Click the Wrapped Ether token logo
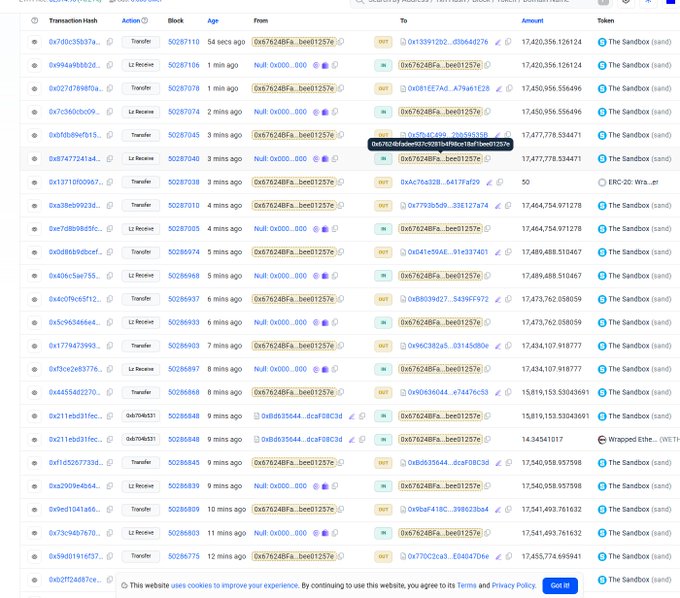680x598 pixels. pos(602,439)
